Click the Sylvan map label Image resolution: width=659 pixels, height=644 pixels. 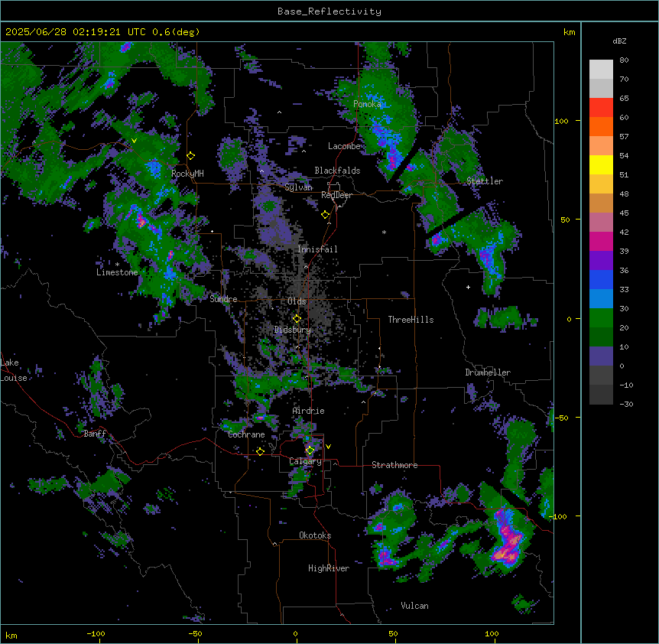click(x=298, y=187)
